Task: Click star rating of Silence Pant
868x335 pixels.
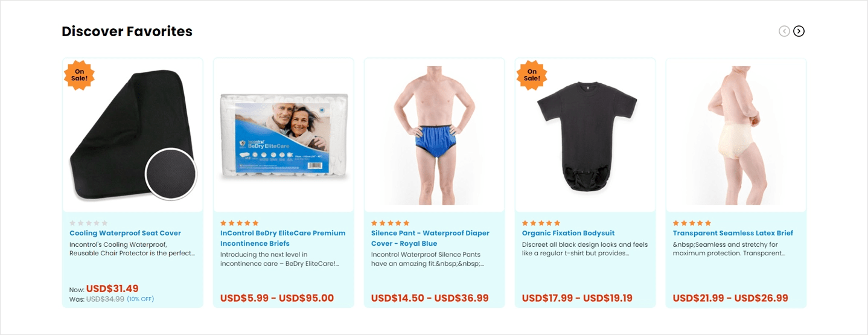Action: click(390, 223)
